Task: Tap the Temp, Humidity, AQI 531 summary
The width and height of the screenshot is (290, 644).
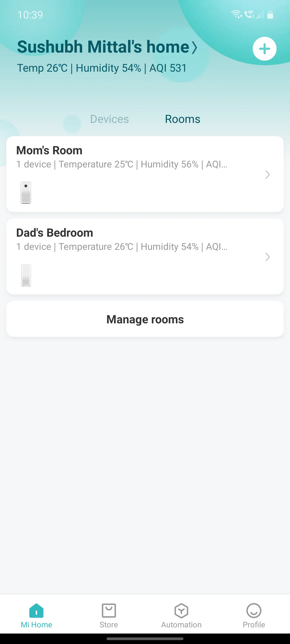Action: click(x=102, y=68)
